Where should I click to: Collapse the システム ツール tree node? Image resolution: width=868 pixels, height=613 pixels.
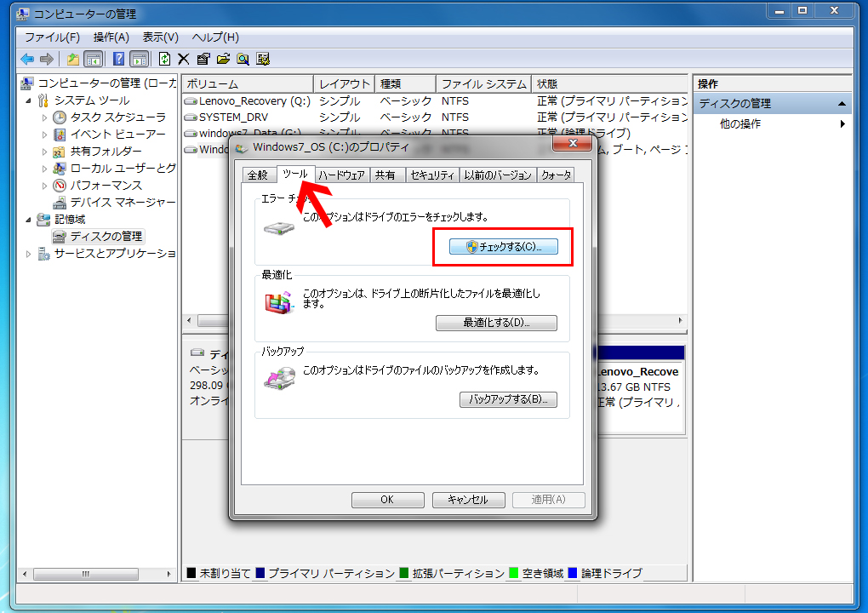(x=28, y=100)
